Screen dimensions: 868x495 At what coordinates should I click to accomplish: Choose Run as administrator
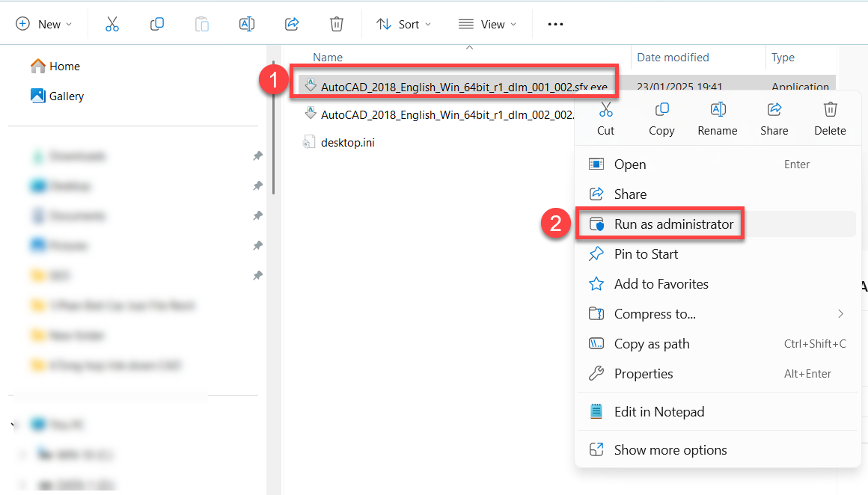(x=718, y=224)
